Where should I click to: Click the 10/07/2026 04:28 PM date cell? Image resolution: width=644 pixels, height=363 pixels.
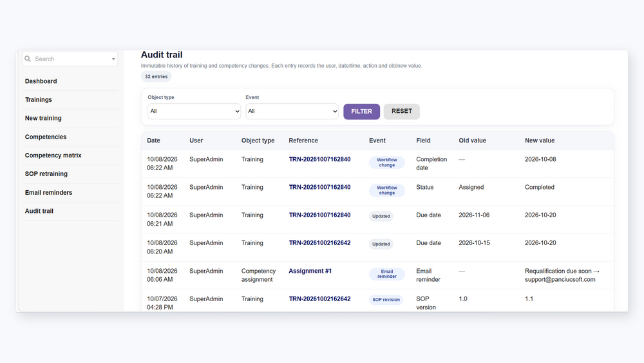point(162,303)
